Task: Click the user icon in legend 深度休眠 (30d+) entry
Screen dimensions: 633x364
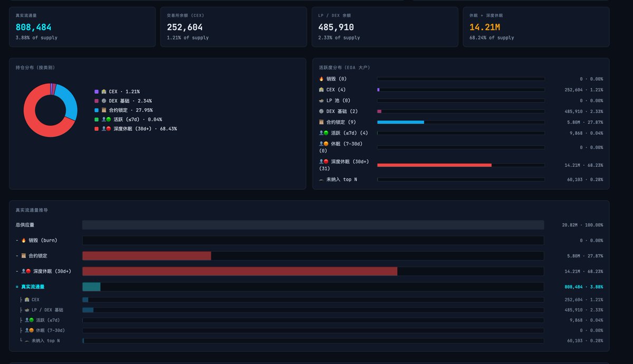Action: 106,129
